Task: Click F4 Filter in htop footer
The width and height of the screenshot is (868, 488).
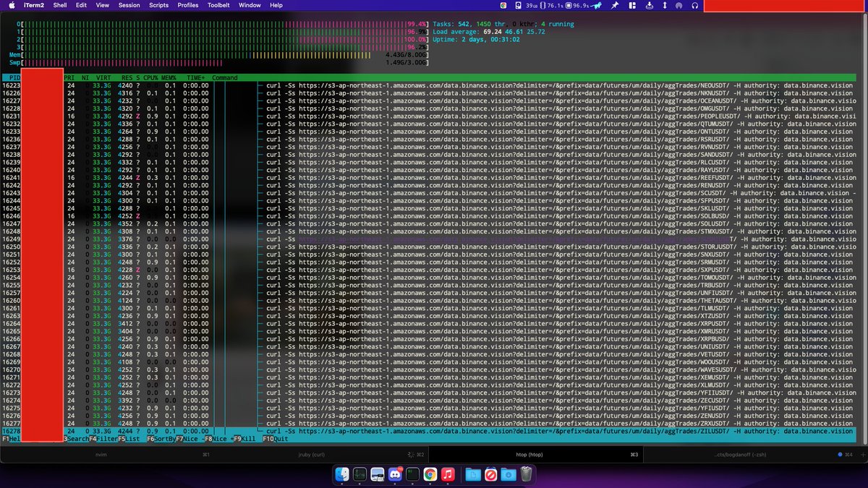Action: 103,439
